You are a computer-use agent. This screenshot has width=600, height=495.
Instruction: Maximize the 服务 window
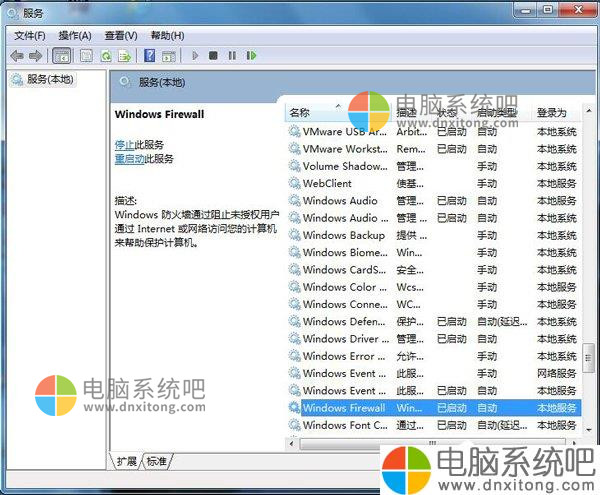[548, 10]
